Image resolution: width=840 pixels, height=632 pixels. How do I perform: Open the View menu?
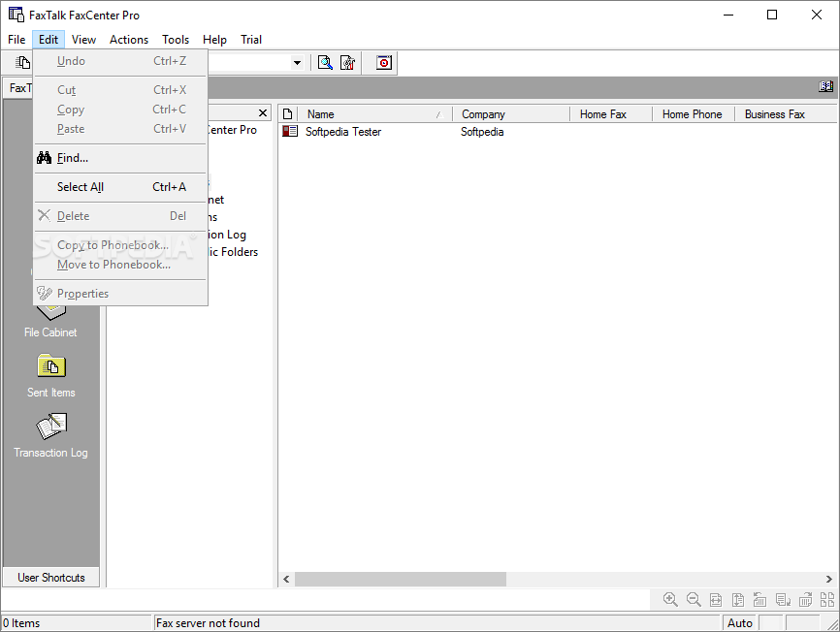pyautogui.click(x=83, y=40)
